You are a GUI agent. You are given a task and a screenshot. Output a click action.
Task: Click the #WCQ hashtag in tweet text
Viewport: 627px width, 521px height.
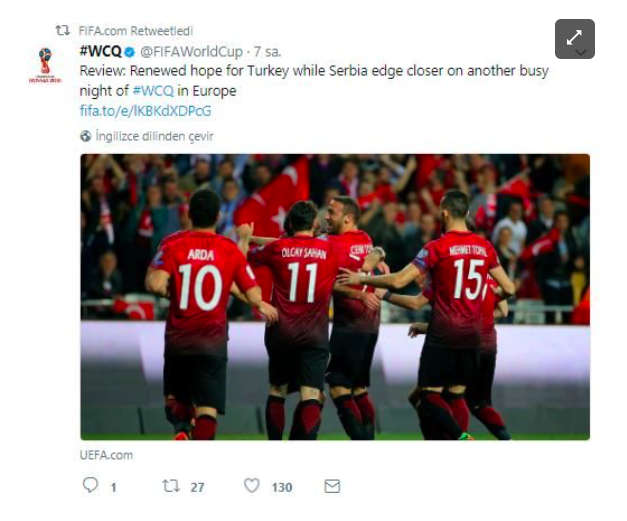pos(153,91)
